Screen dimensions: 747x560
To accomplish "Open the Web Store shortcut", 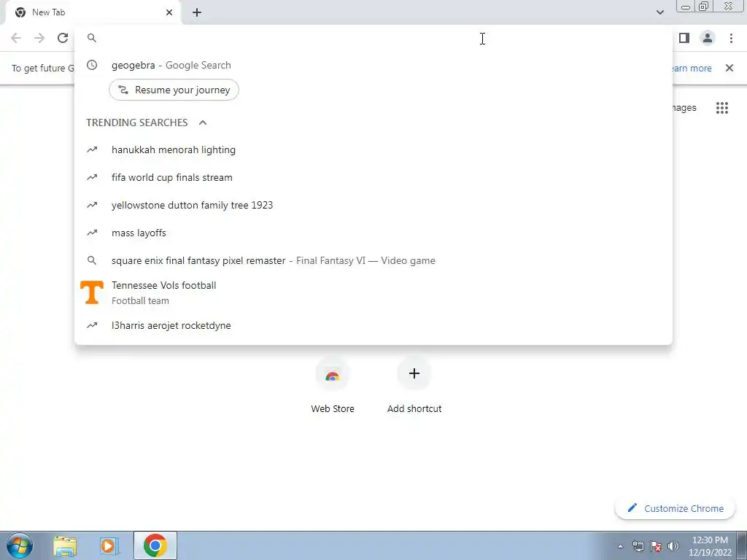I will point(333,385).
